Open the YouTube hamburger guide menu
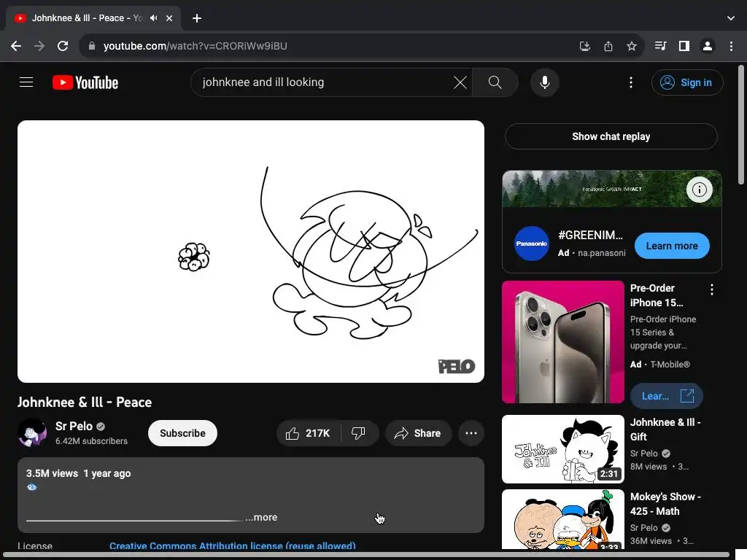This screenshot has width=747, height=560. [x=26, y=82]
